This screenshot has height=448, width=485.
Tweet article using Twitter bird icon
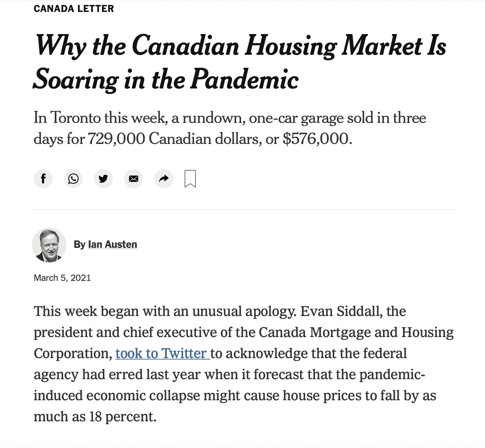104,179
